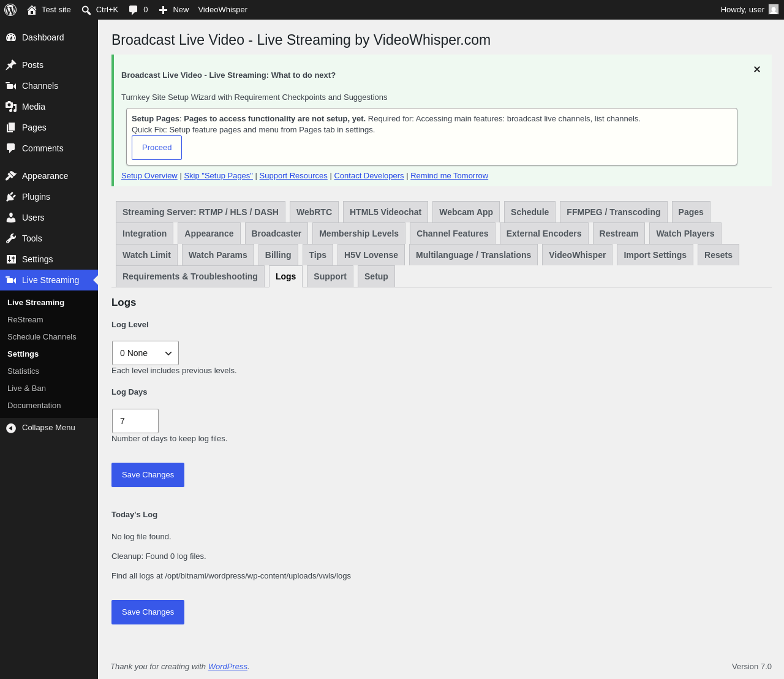Switch to the VideoWhisper tab

pos(578,255)
